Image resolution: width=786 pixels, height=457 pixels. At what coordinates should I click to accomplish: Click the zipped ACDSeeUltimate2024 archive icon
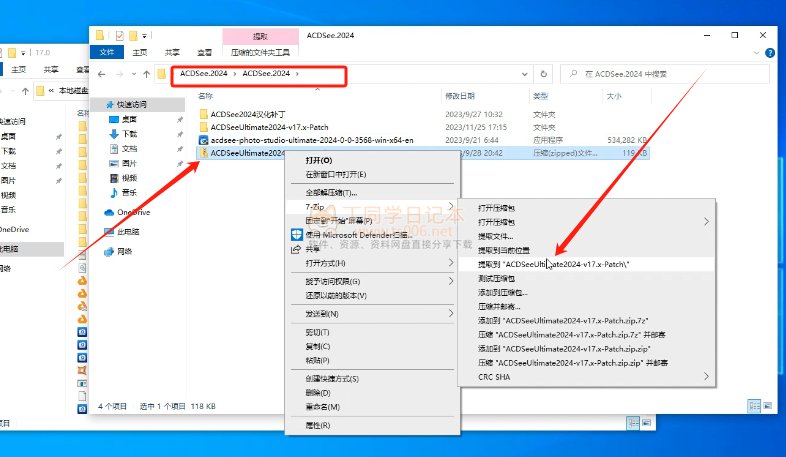click(204, 153)
